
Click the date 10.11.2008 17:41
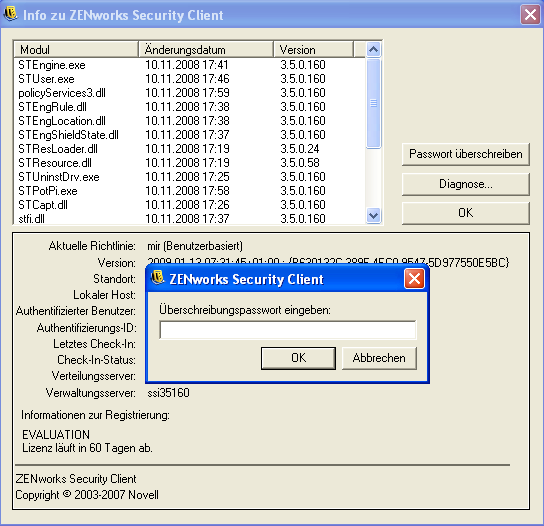(187, 65)
